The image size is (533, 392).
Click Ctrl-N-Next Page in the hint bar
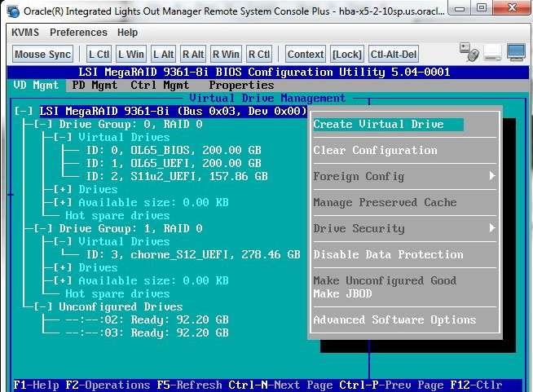(x=281, y=385)
